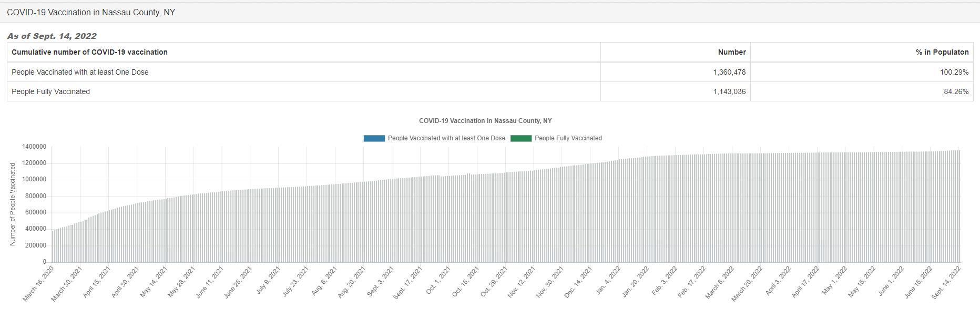Hide People Fully Vaccinated series via legend label
This screenshot has height=309, width=980.
coord(568,138)
